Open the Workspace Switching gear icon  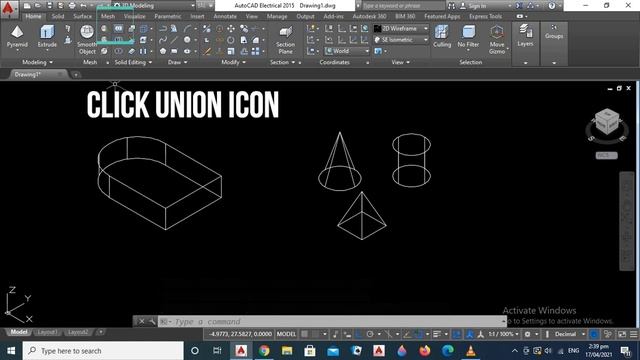point(527,334)
